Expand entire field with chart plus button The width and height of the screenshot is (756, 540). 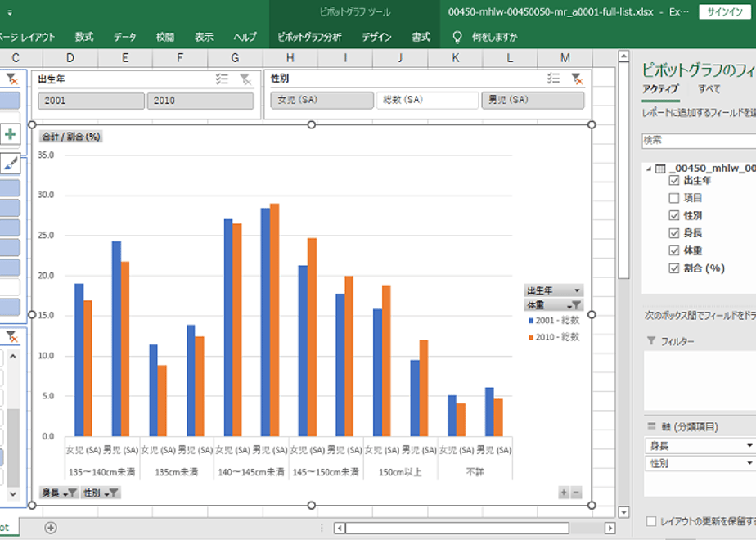[564, 493]
